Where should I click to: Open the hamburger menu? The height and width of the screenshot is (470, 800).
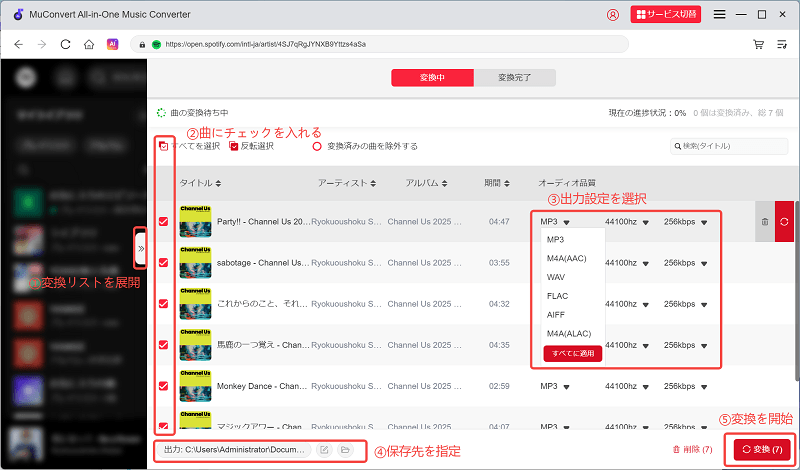pos(719,15)
